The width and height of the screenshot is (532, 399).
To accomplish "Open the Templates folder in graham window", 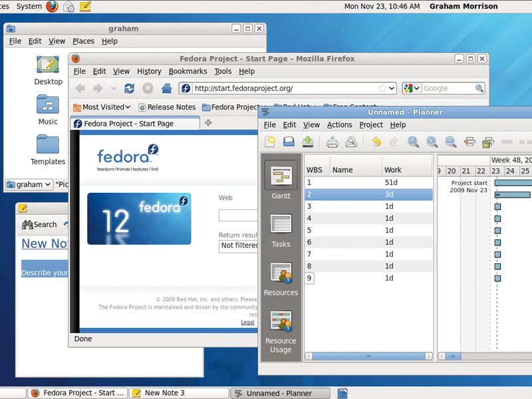I will [x=48, y=150].
